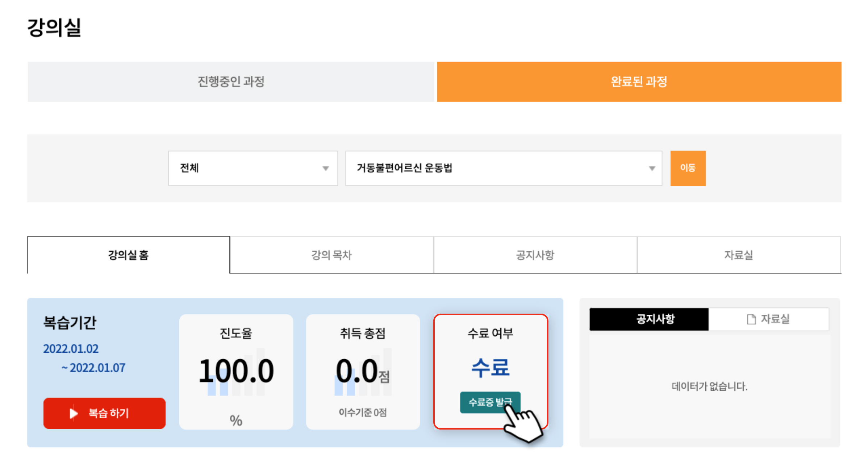The height and width of the screenshot is (452, 868).
Task: Open the 강의실 홈 tab
Action: click(129, 255)
